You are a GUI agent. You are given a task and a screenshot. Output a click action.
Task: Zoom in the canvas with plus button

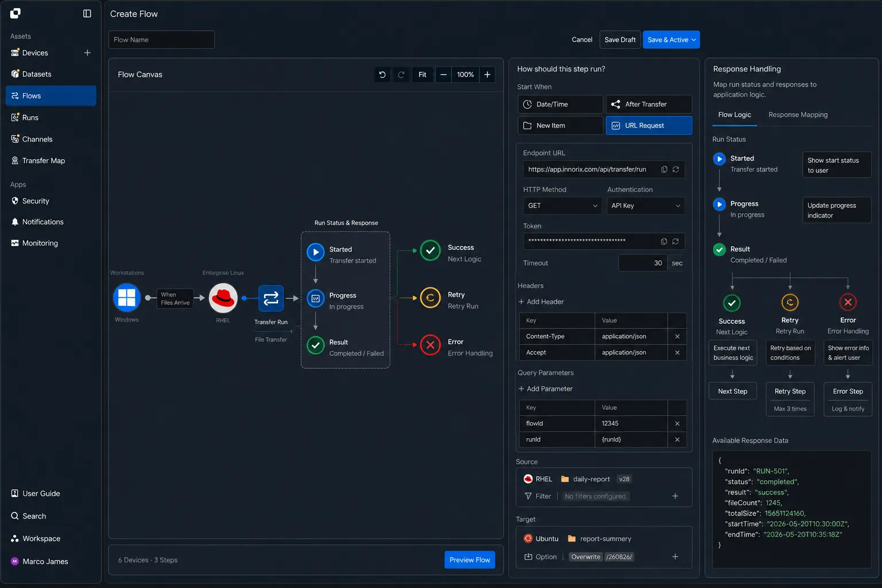pos(487,75)
